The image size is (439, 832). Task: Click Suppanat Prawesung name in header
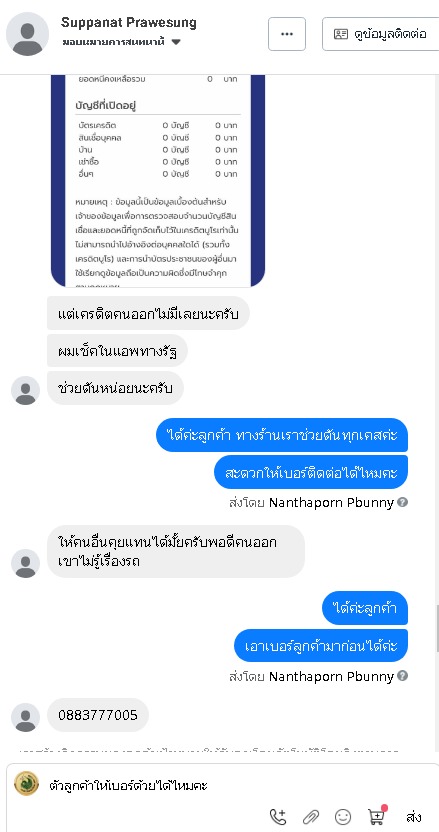(x=128, y=23)
